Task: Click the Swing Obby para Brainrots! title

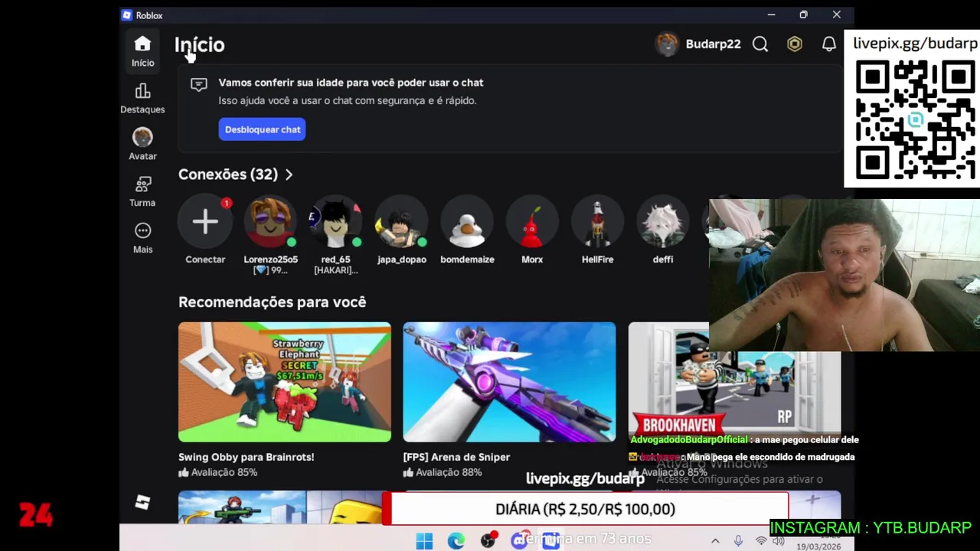Action: click(x=246, y=457)
